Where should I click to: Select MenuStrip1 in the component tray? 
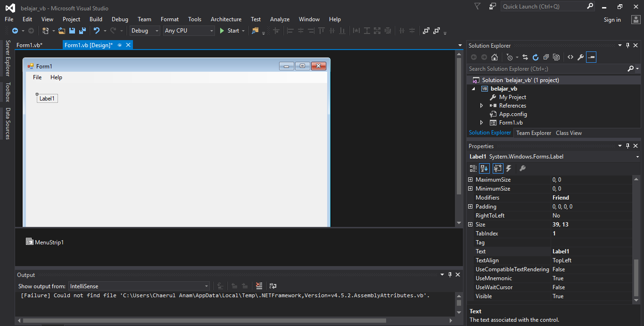pos(45,242)
